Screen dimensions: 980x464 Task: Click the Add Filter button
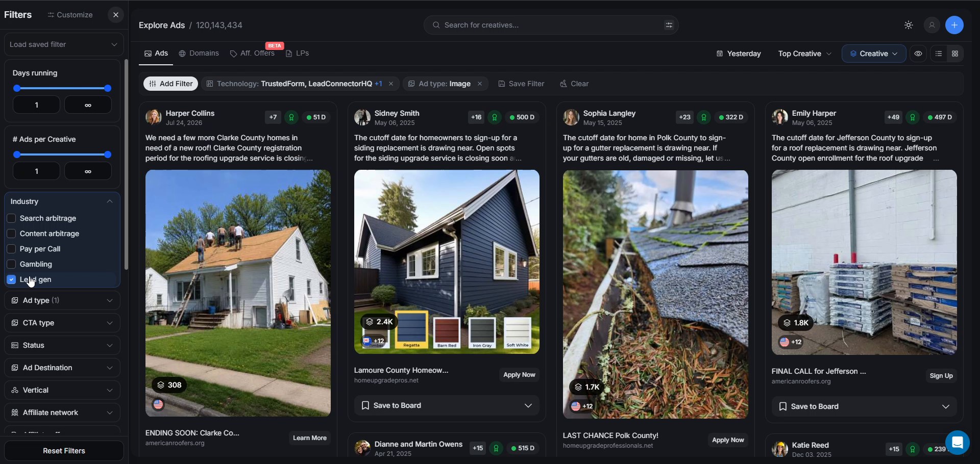coord(170,84)
